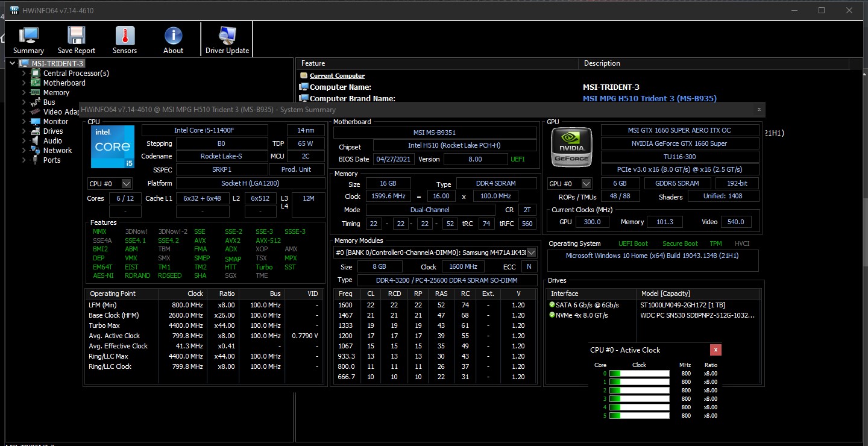Click Core 0 clock bar
868x446 pixels.
[x=639, y=373]
